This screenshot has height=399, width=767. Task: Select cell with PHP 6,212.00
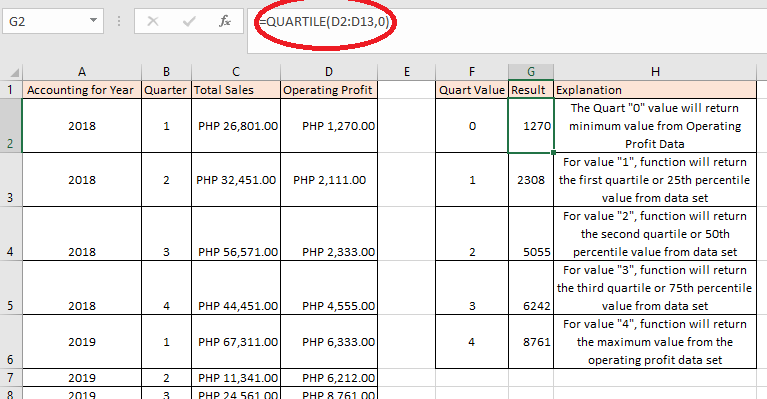(x=329, y=377)
